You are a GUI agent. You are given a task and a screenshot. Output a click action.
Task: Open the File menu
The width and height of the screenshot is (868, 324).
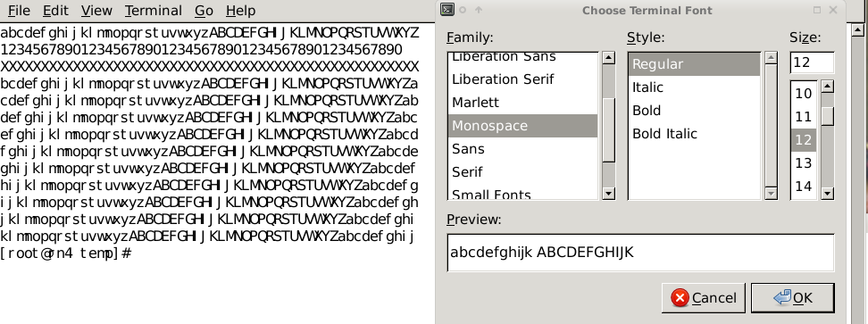pos(20,11)
